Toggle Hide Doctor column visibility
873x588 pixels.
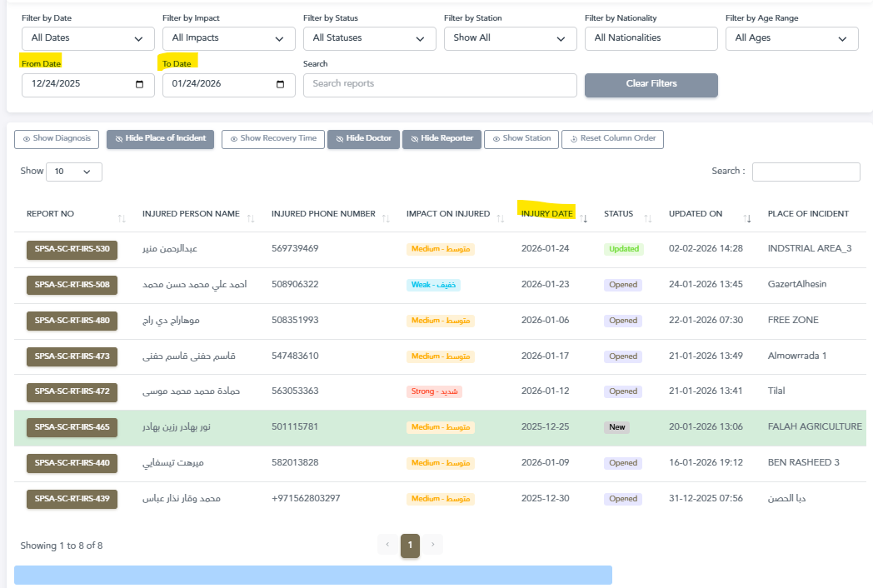tap(363, 139)
